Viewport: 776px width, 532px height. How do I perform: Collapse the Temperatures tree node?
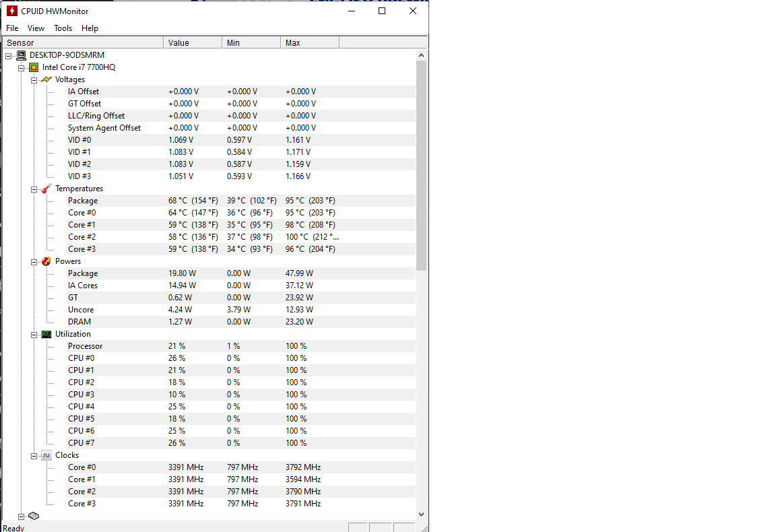[x=34, y=189]
